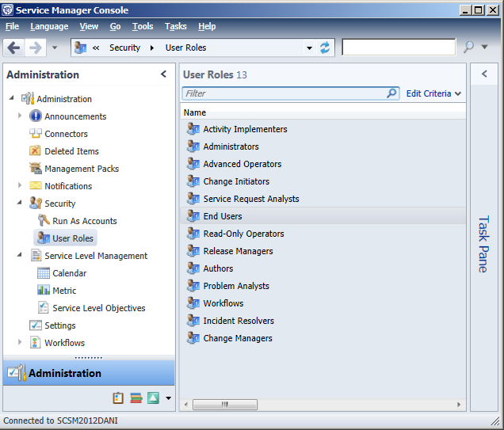Viewport: 504px width, 430px height.
Task: Click the vertical Task Pane label
Action: point(483,244)
